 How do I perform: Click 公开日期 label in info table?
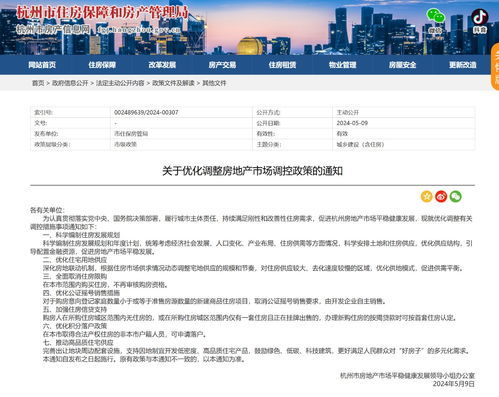click(268, 123)
